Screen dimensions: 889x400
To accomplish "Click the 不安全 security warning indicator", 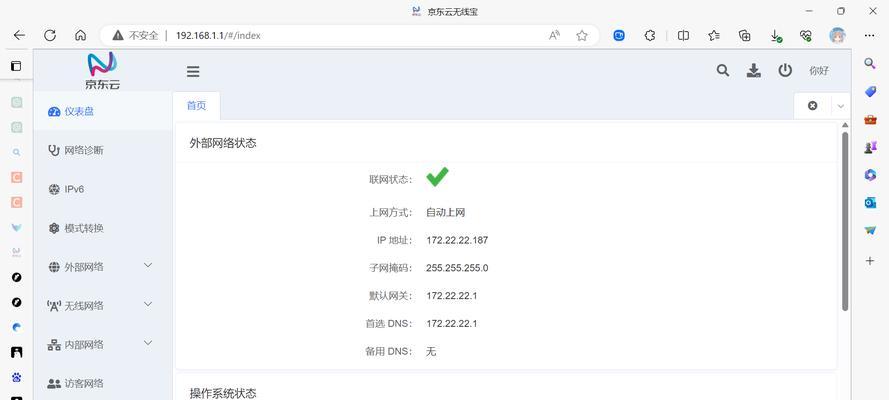I will (136, 35).
